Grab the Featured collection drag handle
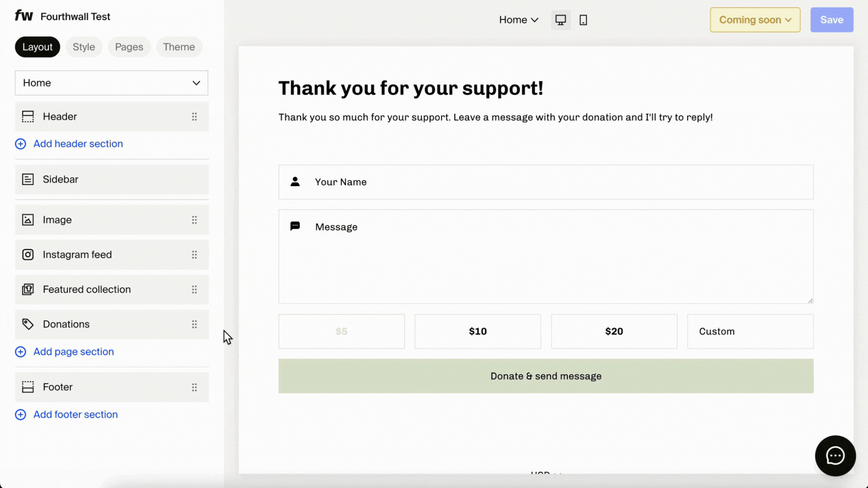Image resolution: width=868 pixels, height=488 pixels. (194, 289)
